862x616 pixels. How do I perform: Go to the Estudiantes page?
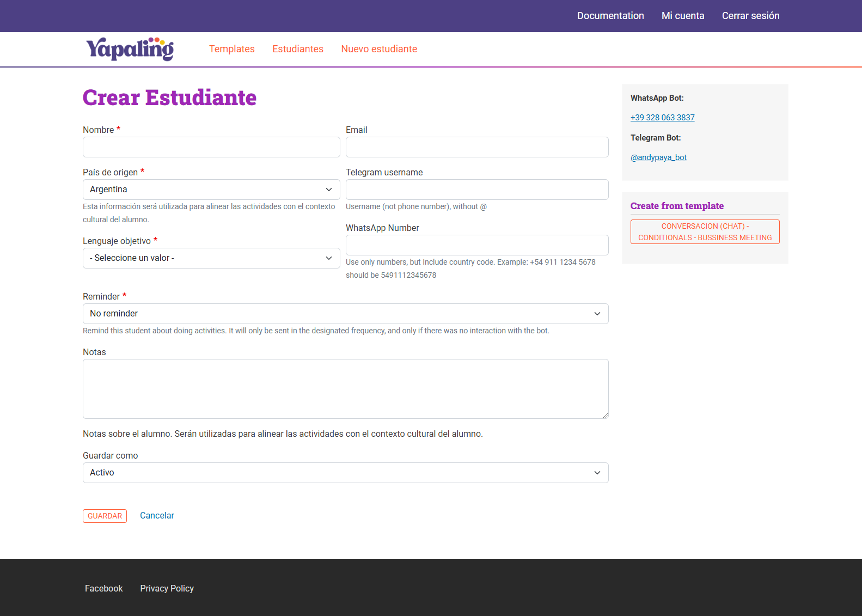(297, 49)
